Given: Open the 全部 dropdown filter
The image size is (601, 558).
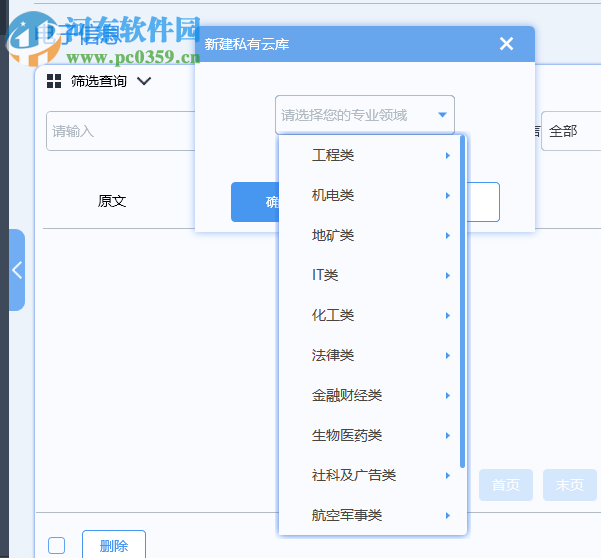Looking at the screenshot, I should tap(571, 131).
